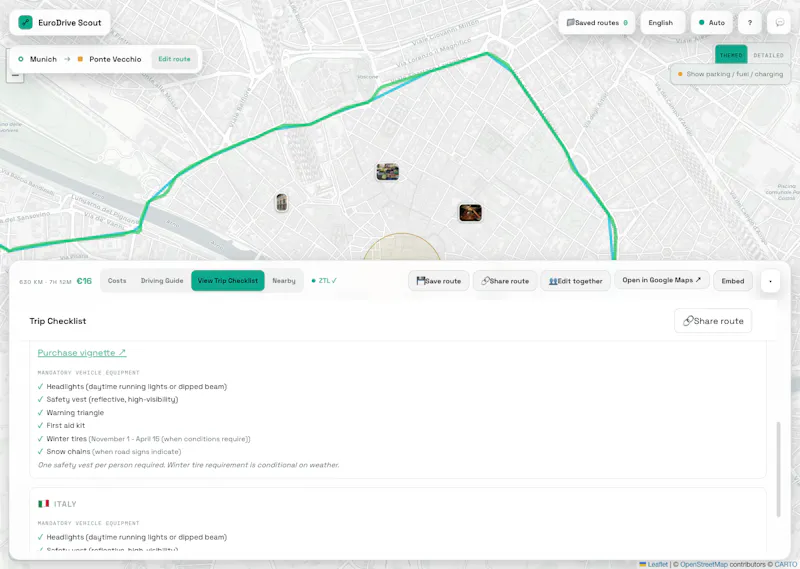Click the ITALY section heading

pos(65,504)
